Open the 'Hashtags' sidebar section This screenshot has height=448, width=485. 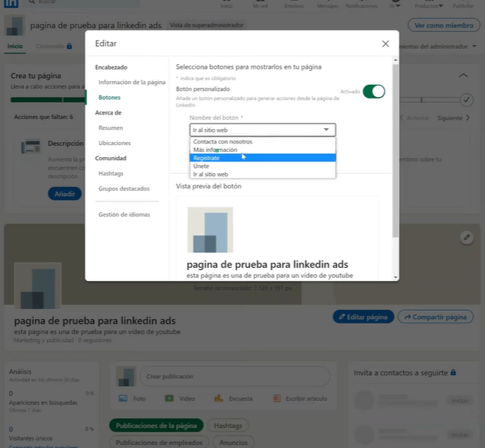click(111, 173)
